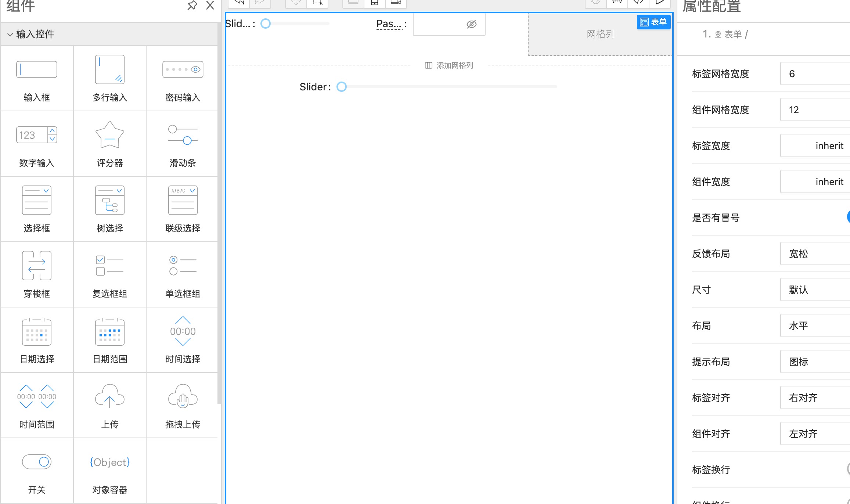Select the 评分器 rating component
850x504 pixels.
(x=110, y=144)
